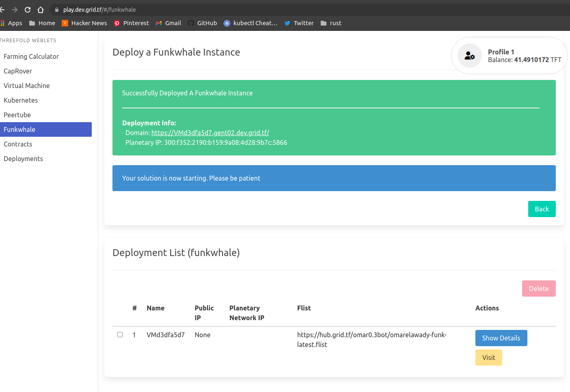Click the Show Details button

(x=501, y=338)
